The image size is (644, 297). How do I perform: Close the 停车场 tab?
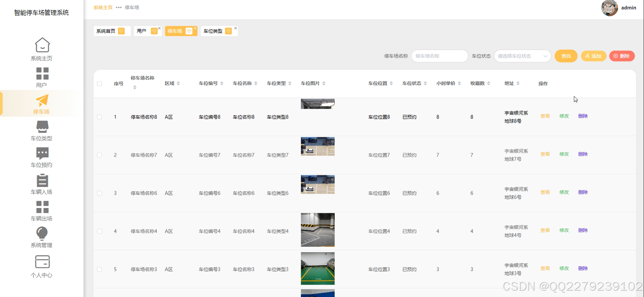point(195,28)
